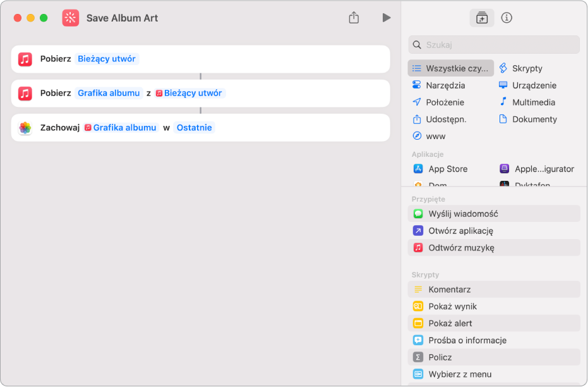Image resolution: width=588 pixels, height=387 pixels.
Task: Open the Dokumenty category
Action: [534, 120]
